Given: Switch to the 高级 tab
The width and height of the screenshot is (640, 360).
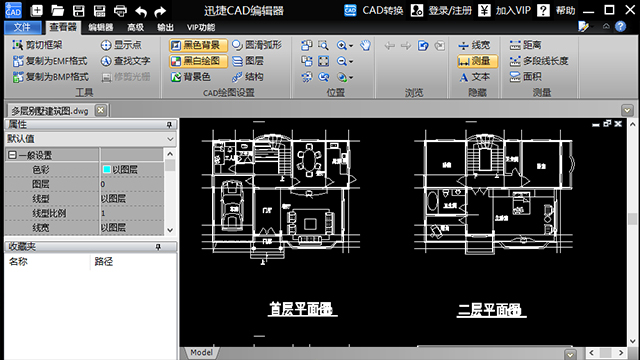Looking at the screenshot, I should click(x=135, y=27).
